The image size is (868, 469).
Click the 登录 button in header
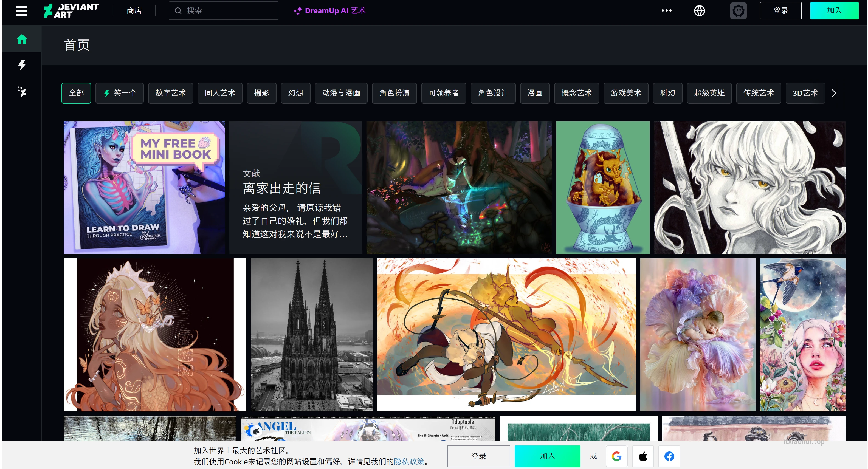coord(780,10)
